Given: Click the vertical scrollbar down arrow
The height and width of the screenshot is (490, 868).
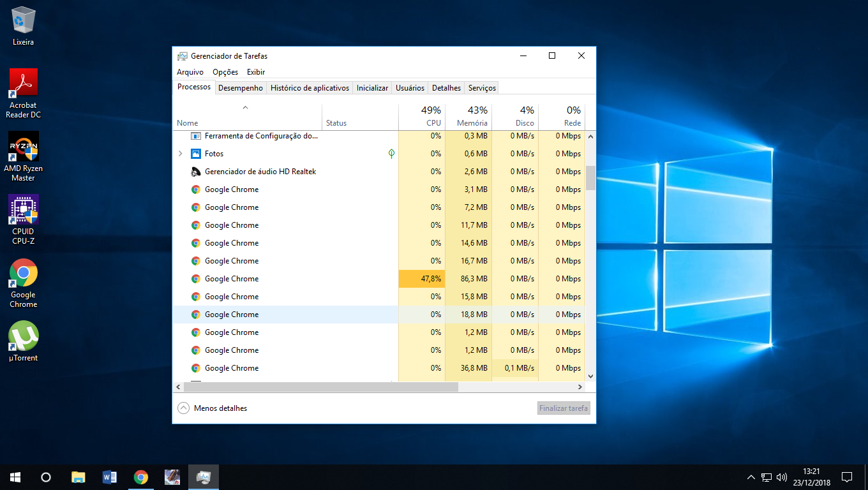Looking at the screenshot, I should (x=590, y=376).
